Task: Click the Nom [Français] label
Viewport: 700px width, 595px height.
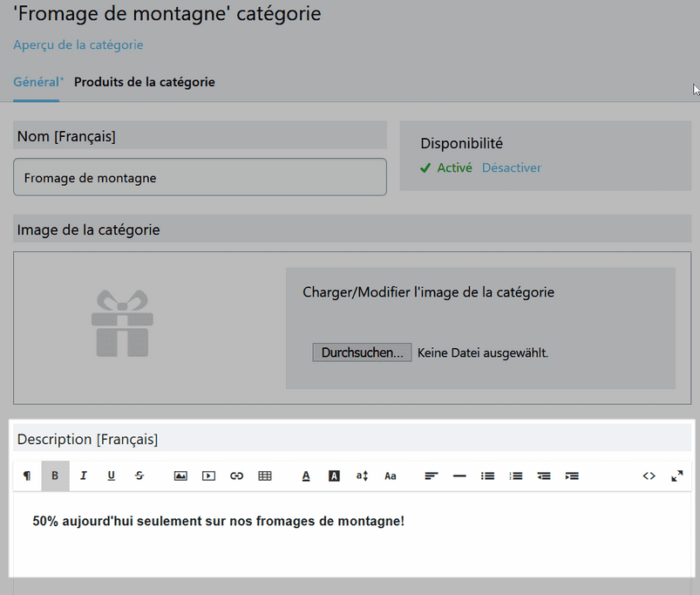Action: 66,136
